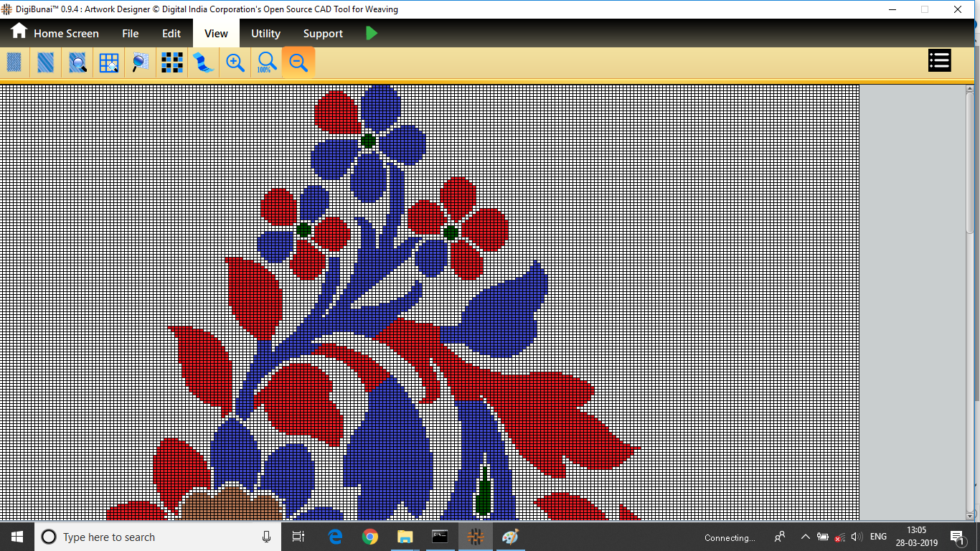The height and width of the screenshot is (551, 980).
Task: Click the striped fabric with magnifier icon
Action: [77, 62]
